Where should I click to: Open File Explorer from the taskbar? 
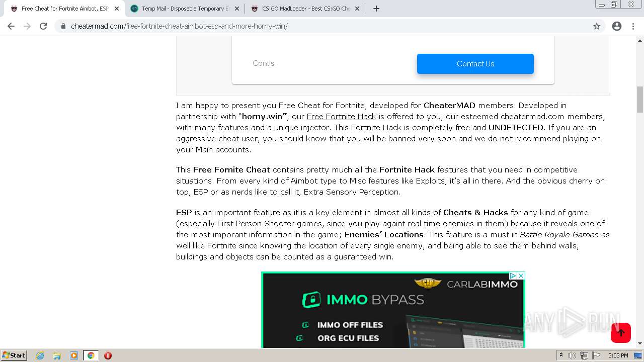point(57,355)
